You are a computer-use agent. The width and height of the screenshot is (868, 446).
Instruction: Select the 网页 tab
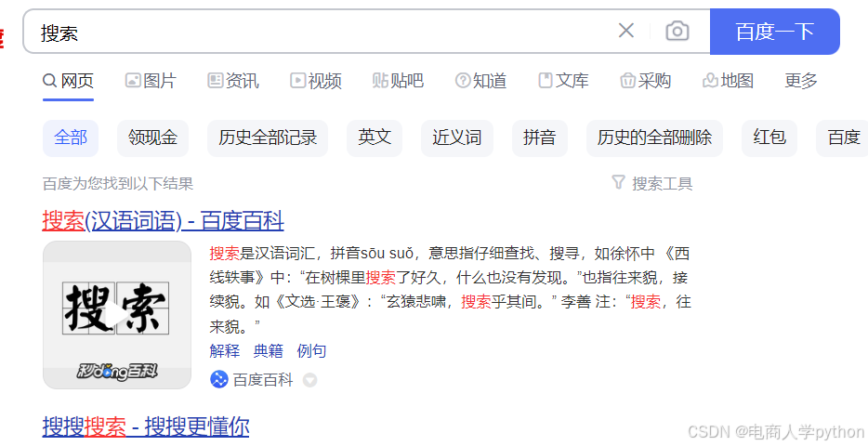click(68, 81)
